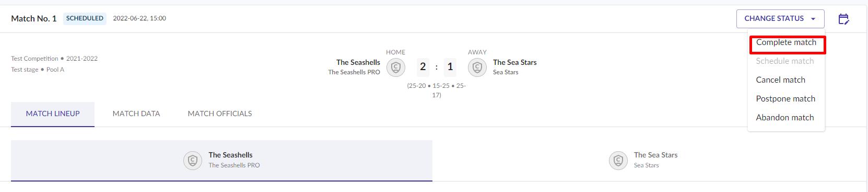Click the home team shield logo beside the score
Image resolution: width=868 pixels, height=192 pixels.
pos(396,67)
